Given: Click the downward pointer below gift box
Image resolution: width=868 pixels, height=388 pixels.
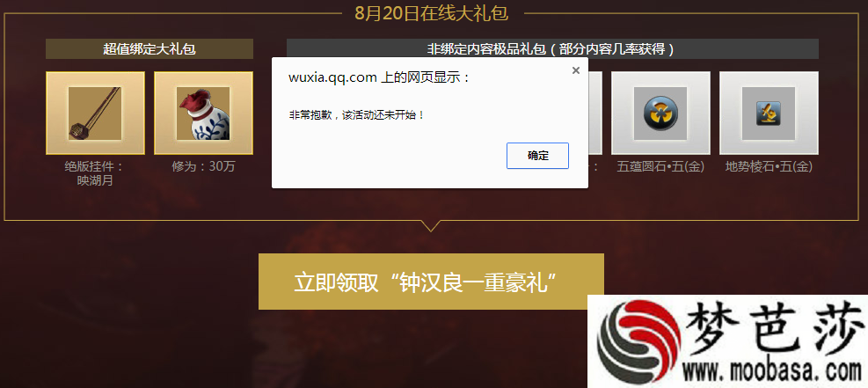Looking at the screenshot, I should point(431,226).
